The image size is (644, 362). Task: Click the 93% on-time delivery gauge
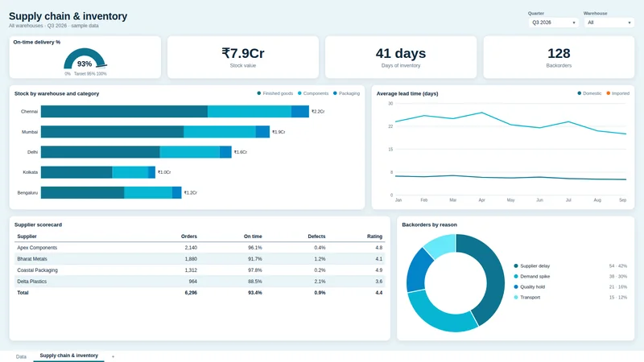tap(85, 60)
